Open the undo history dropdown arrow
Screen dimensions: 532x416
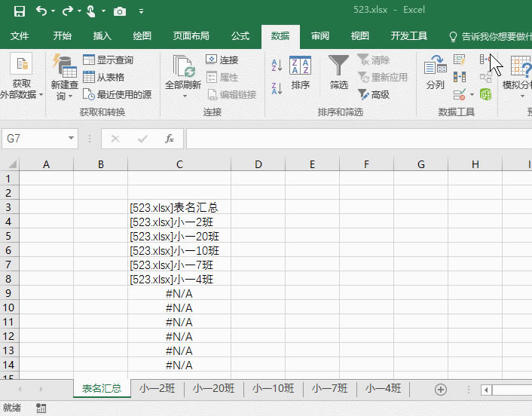pos(54,11)
